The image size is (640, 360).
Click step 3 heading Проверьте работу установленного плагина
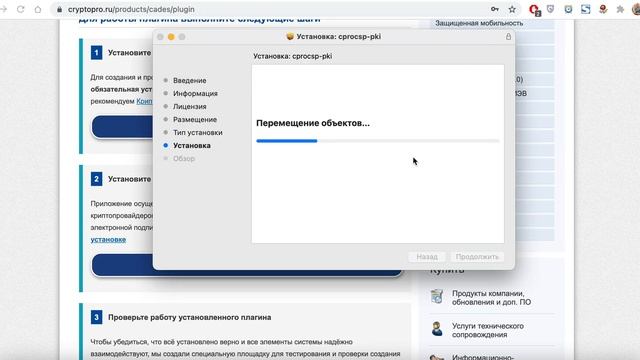tap(189, 317)
